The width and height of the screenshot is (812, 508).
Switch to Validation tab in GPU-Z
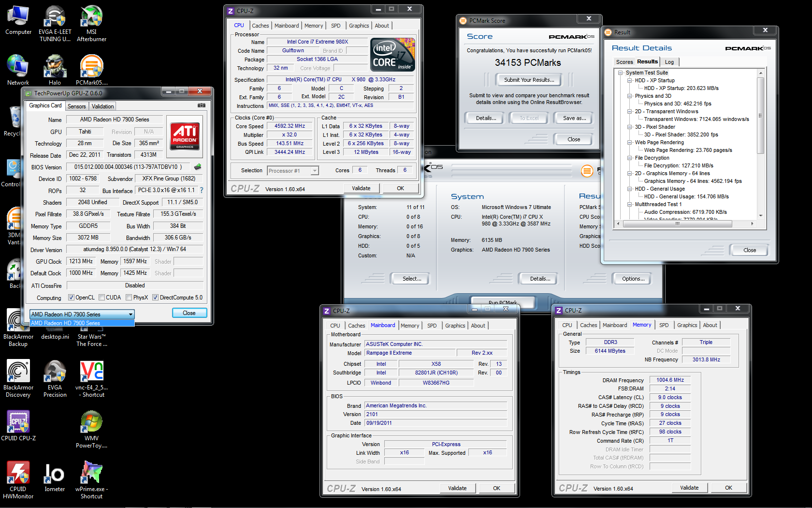[103, 106]
